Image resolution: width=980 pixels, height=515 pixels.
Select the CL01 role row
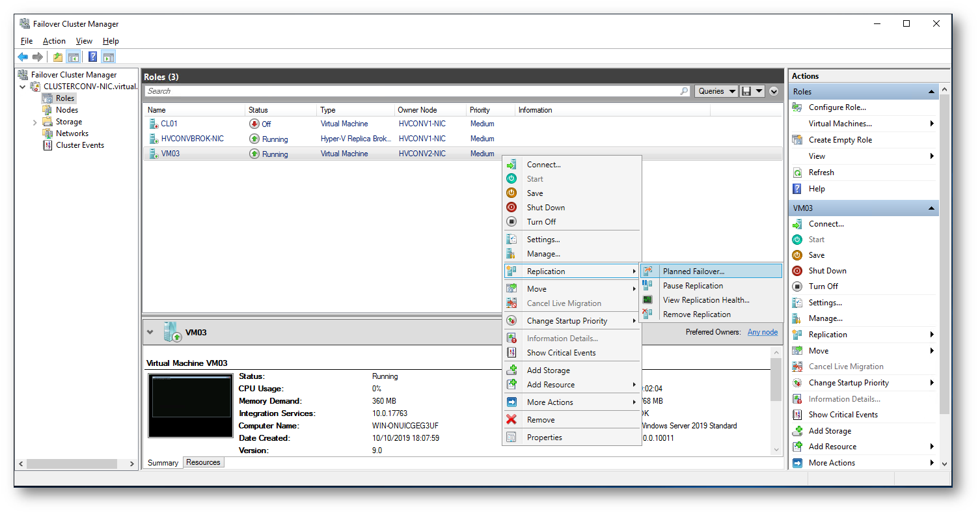click(x=462, y=124)
